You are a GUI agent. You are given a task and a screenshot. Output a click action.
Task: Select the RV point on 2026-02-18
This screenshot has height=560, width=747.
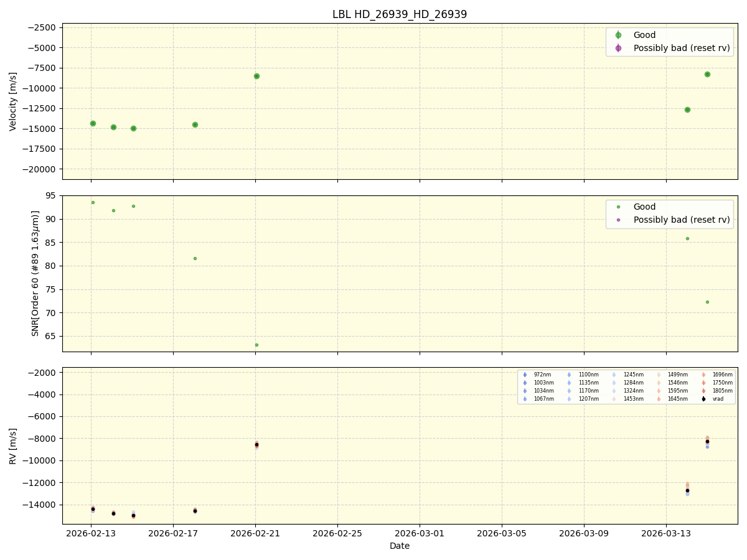click(x=195, y=510)
